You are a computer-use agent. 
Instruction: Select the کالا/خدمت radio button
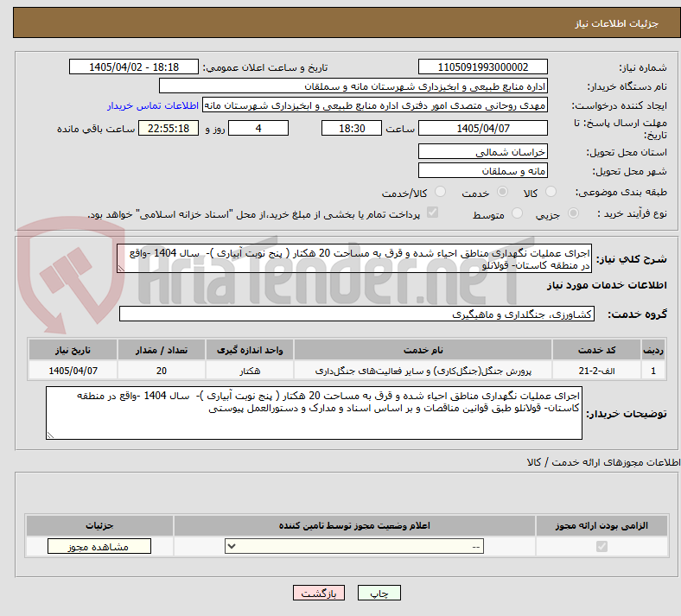pyautogui.click(x=441, y=192)
